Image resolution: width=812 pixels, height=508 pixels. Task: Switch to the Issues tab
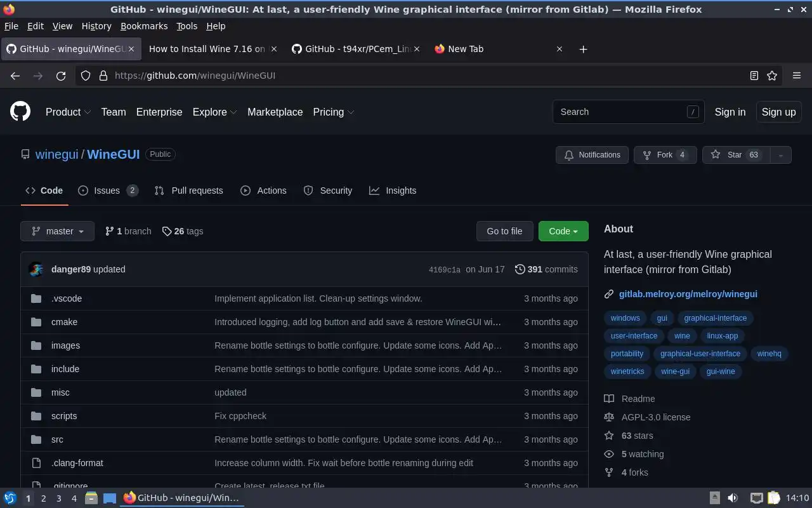pyautogui.click(x=108, y=190)
